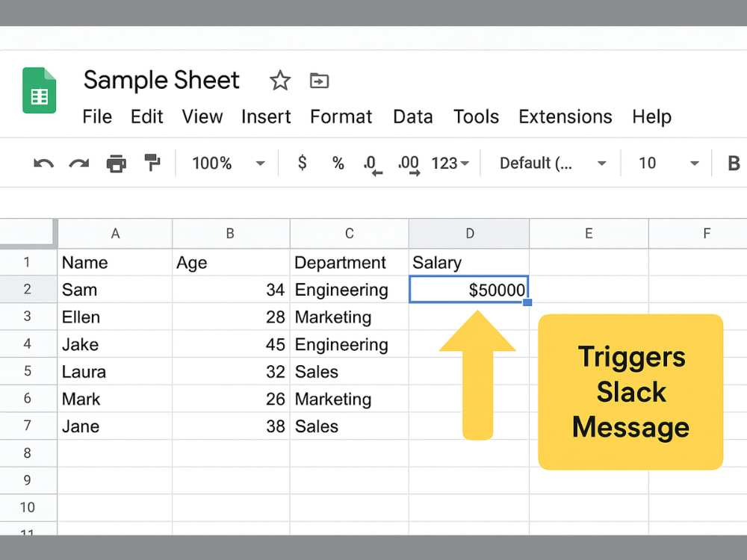
Task: Select row 2 header
Action: (28, 289)
